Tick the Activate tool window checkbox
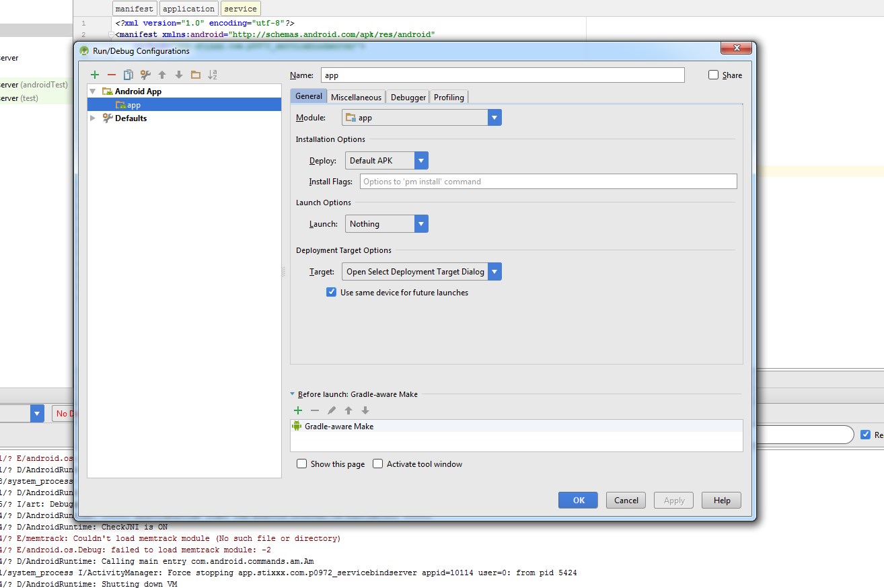Image resolution: width=884 pixels, height=588 pixels. pos(378,464)
